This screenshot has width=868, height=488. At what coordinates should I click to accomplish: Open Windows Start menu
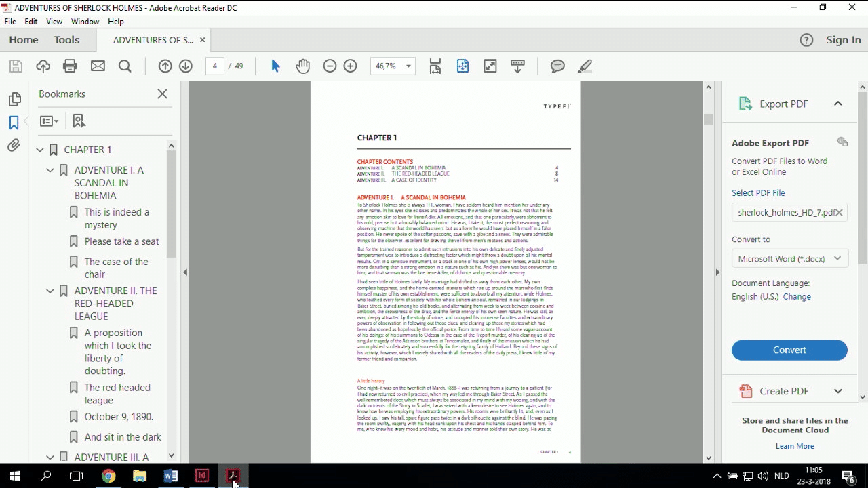tap(15, 476)
